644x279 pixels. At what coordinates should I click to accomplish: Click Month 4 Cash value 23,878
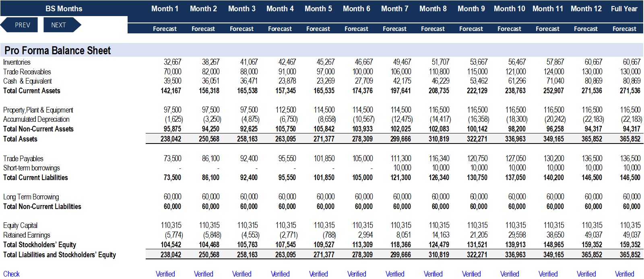287,81
